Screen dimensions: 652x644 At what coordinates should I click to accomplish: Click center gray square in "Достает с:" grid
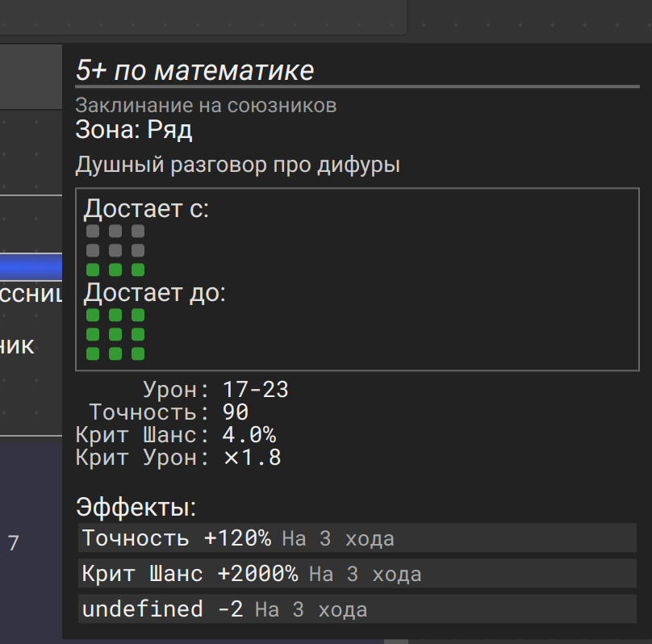(x=115, y=250)
